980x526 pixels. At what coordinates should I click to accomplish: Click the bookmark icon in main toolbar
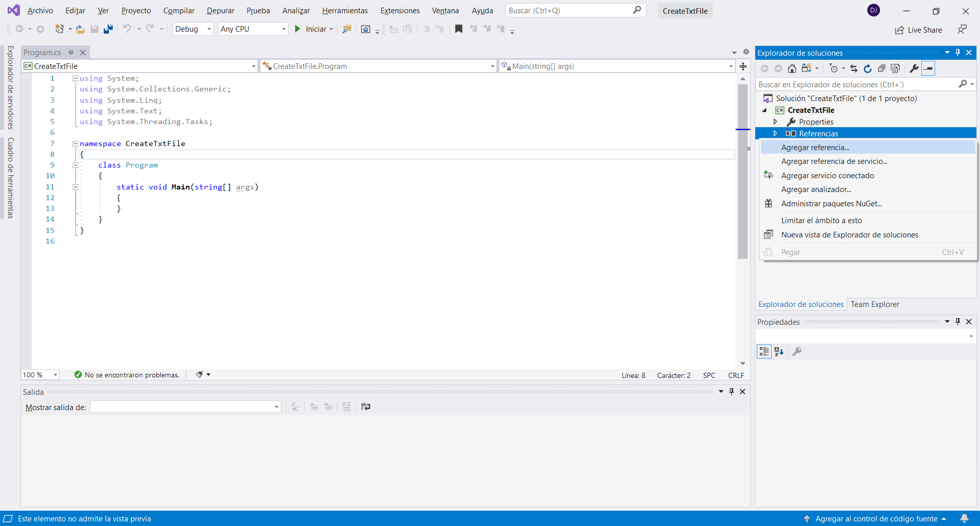point(459,29)
